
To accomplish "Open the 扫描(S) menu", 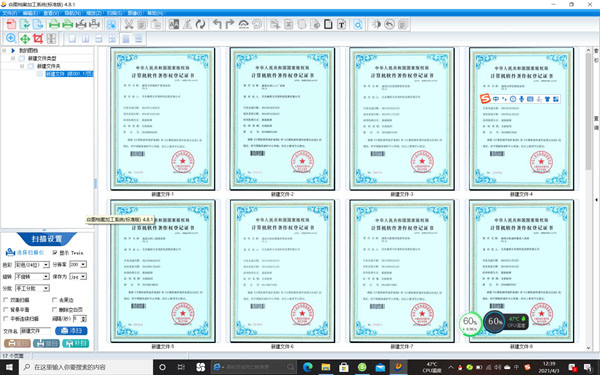I will point(114,13).
